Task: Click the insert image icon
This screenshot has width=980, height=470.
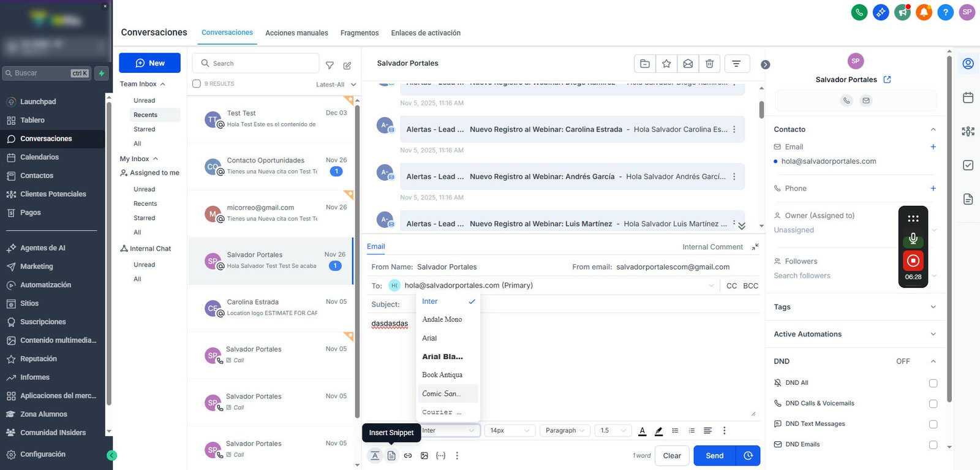Action: point(424,456)
